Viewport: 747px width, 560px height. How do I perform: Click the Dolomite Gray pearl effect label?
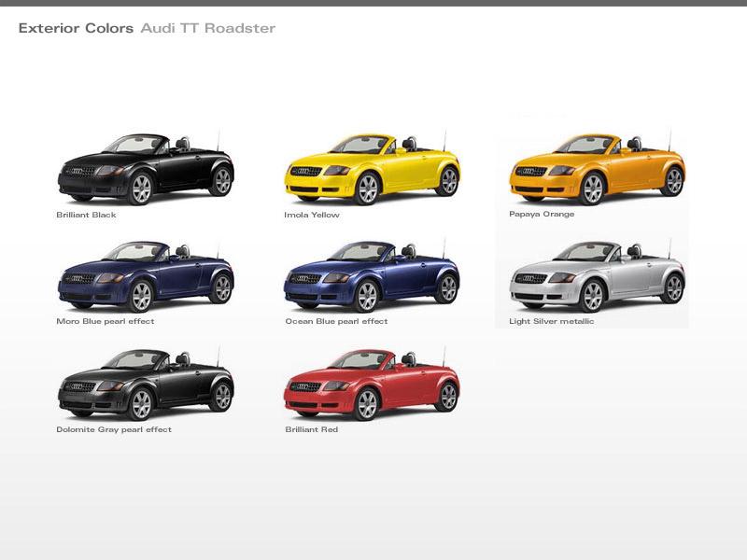pos(113,429)
